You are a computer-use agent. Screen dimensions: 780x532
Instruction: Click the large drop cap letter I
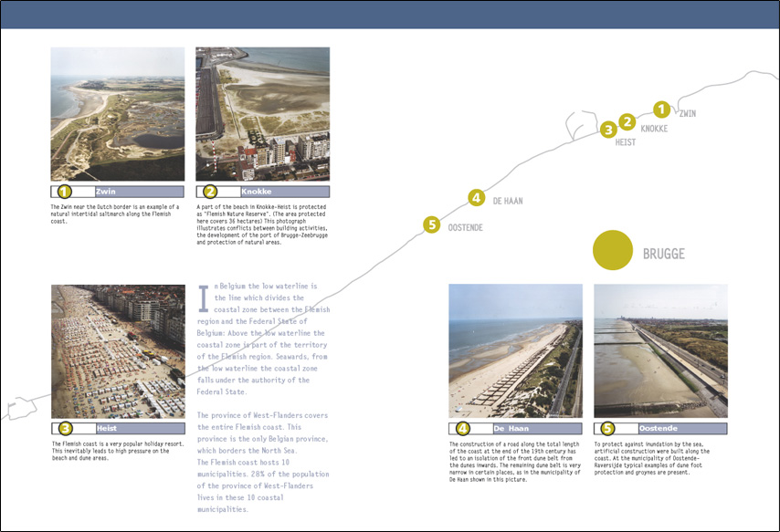(205, 297)
